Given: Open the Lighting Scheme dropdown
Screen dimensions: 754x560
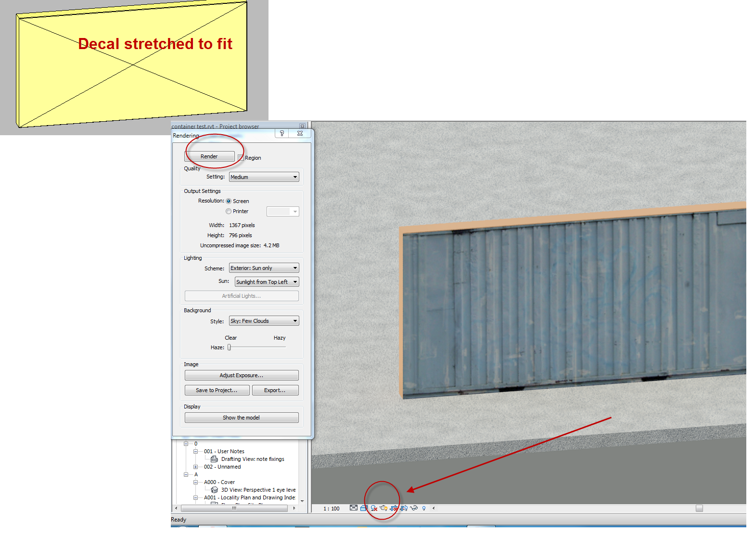Looking at the screenshot, I should pyautogui.click(x=264, y=268).
